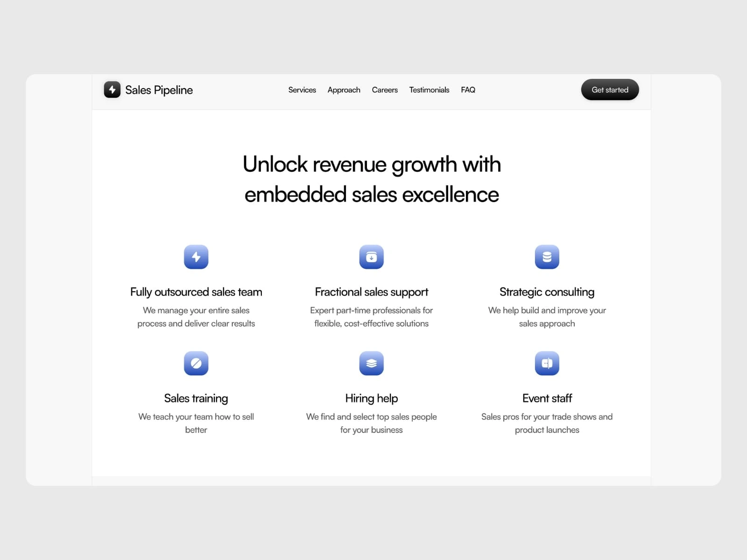Click the Strategic consulting heading

[547, 292]
